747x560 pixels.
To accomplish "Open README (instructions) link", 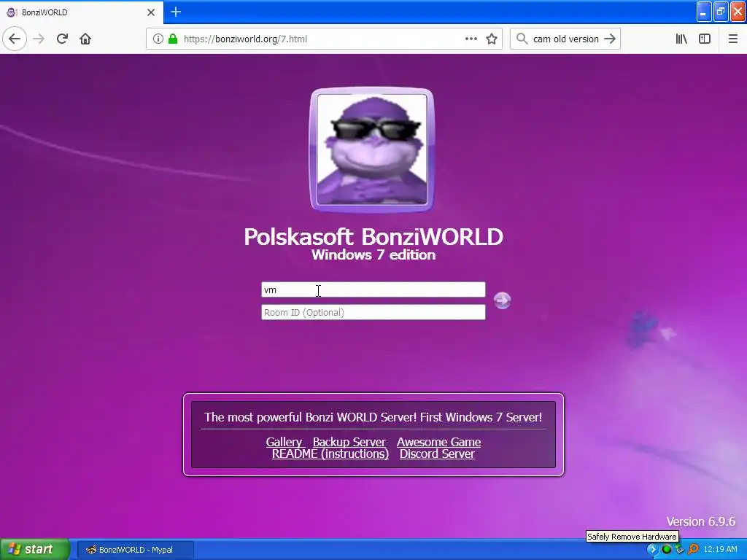I will [x=330, y=454].
